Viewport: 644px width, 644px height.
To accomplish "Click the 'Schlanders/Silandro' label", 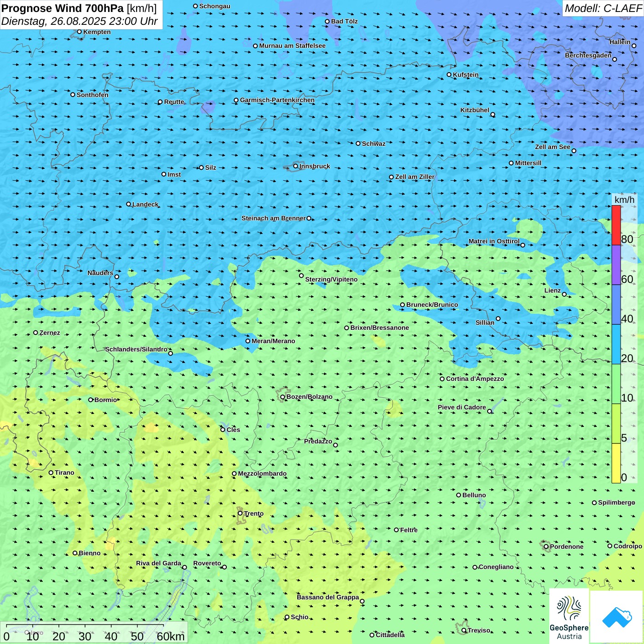I will click(136, 349).
